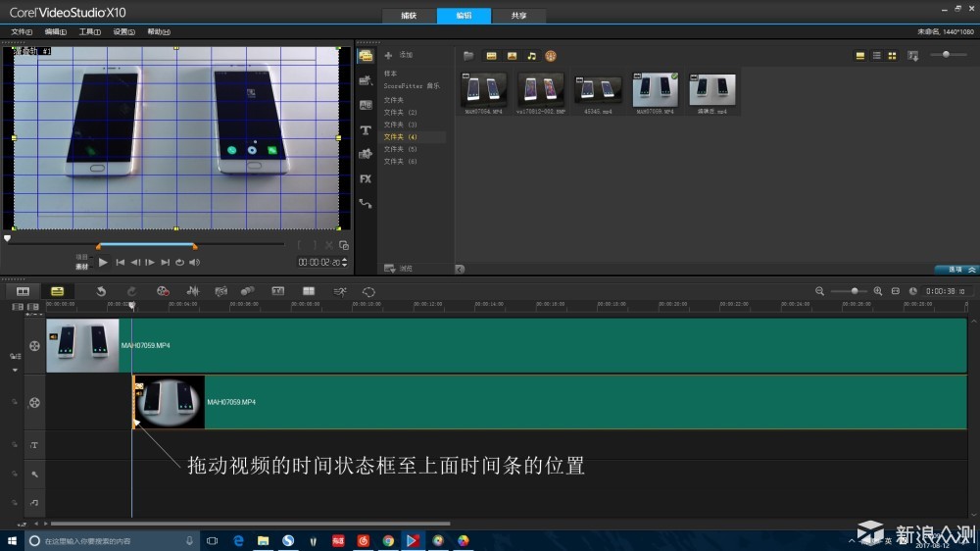980x551 pixels.
Task: Click the 添加 (Add) folder button
Action: coord(400,56)
